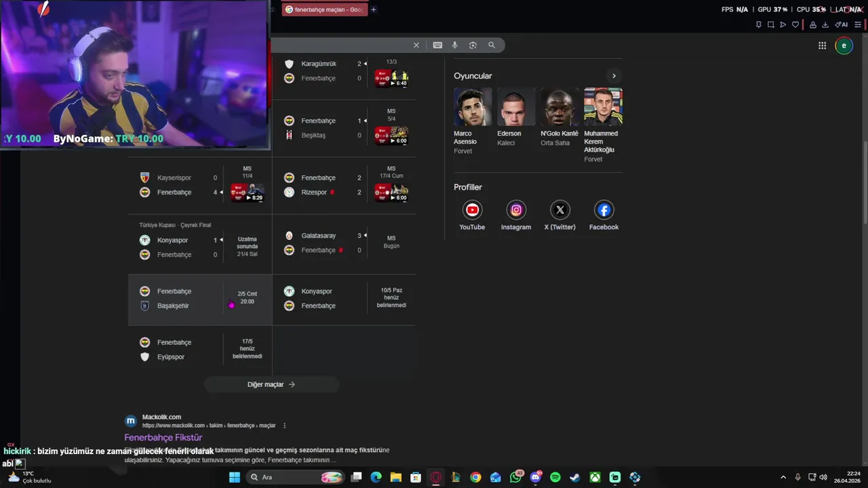The image size is (868, 488).
Task: Start voice search with the microphone icon
Action: [x=455, y=45]
